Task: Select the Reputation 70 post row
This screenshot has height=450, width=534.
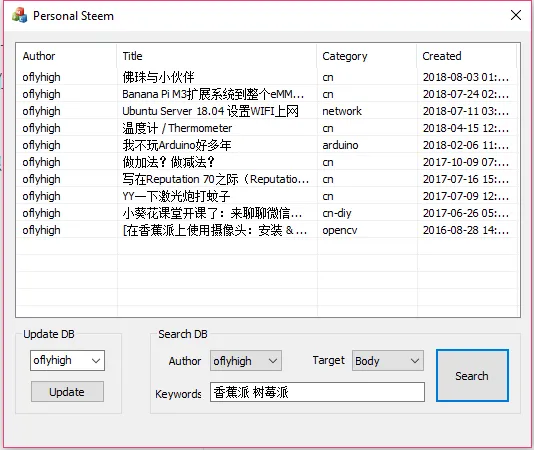Action: [x=267, y=179]
